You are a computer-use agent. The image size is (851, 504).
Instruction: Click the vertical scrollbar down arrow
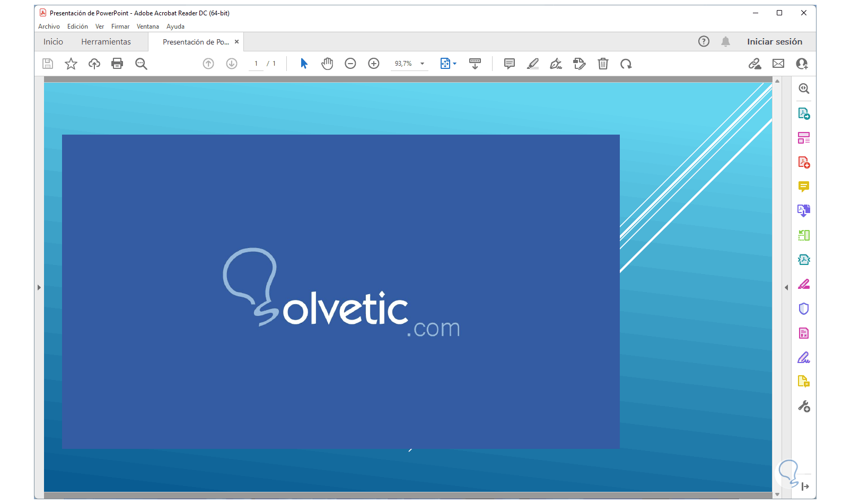click(x=777, y=494)
